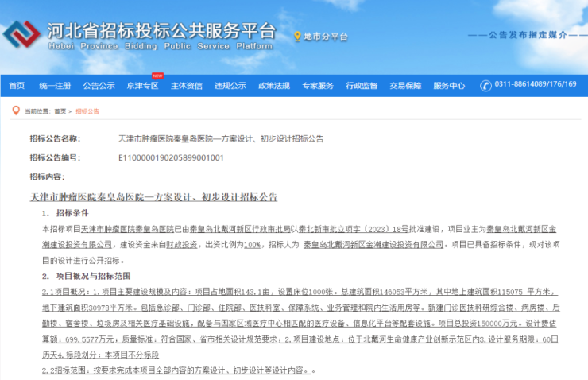The height and width of the screenshot is (380, 588).
Task: Click the underlined 100% funding ratio
Action: click(x=252, y=245)
